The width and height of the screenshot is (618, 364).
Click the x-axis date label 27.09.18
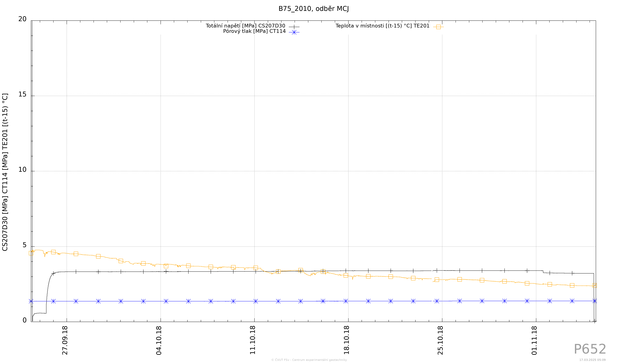[x=65, y=340]
